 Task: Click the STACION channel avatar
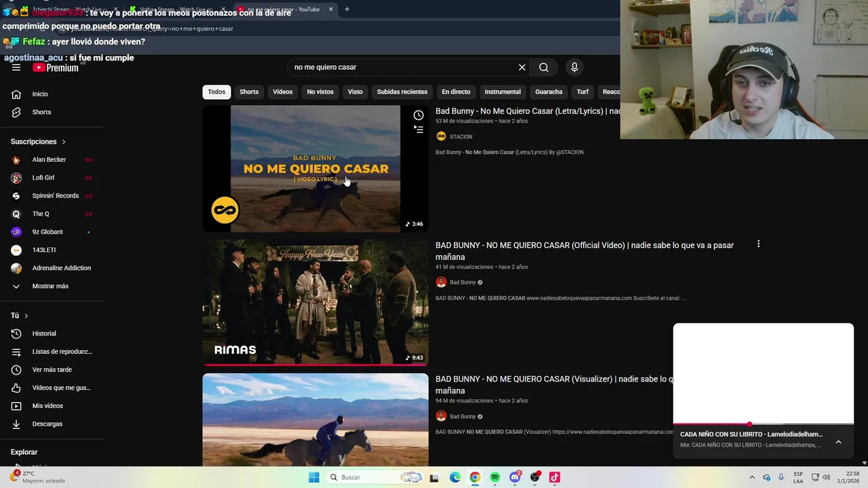(441, 136)
